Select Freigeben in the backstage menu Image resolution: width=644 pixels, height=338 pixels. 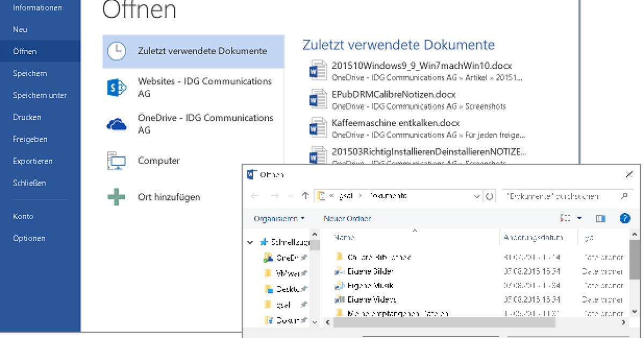pyautogui.click(x=30, y=139)
